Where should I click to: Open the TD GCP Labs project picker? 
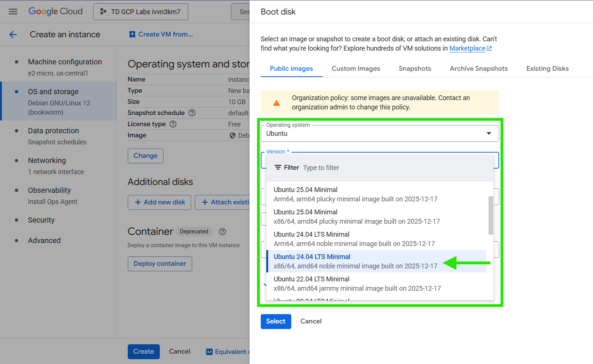click(x=140, y=12)
